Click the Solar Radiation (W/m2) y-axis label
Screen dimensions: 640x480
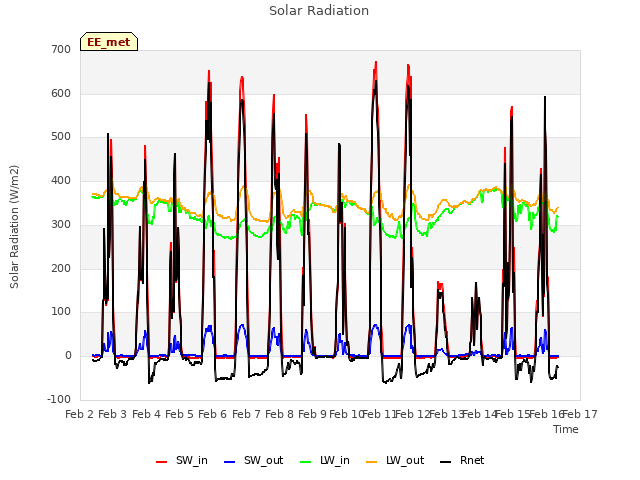tap(14, 227)
